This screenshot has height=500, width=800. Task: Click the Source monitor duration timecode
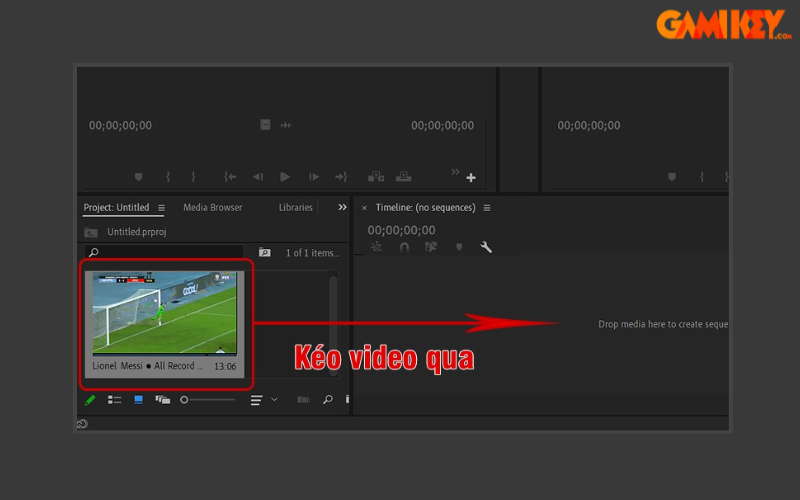point(443,126)
